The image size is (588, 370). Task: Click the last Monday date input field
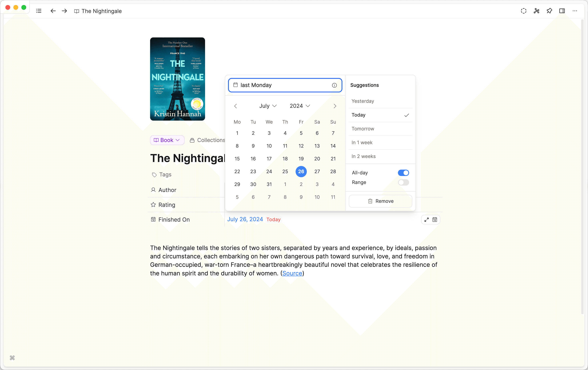pyautogui.click(x=285, y=85)
